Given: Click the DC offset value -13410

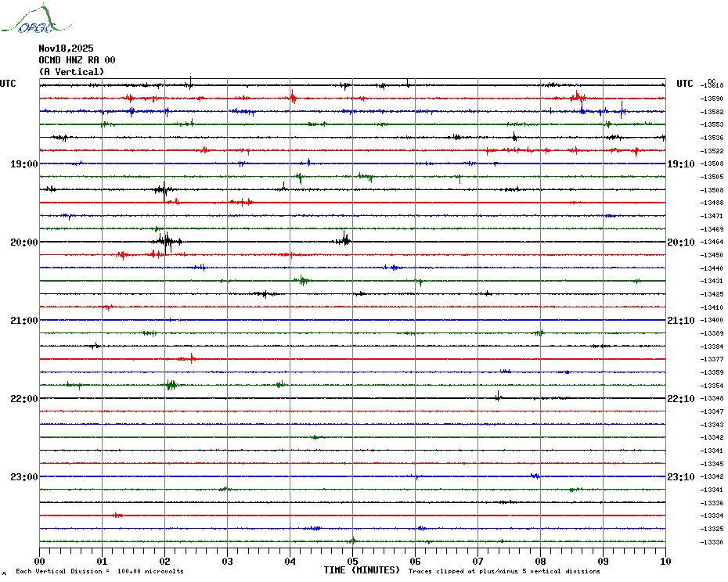Looking at the screenshot, I should pos(712,307).
